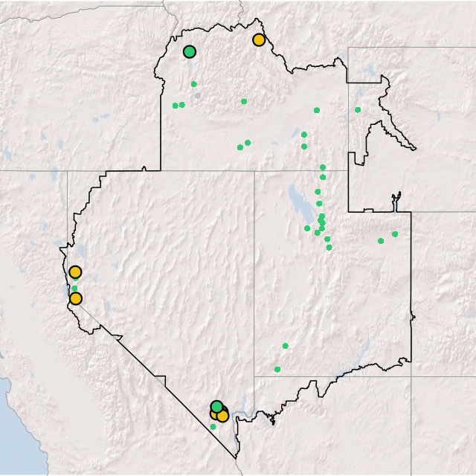Select the rightmost yellow marker in the southern cluster
The width and height of the screenshot is (476, 476).
coord(223,416)
